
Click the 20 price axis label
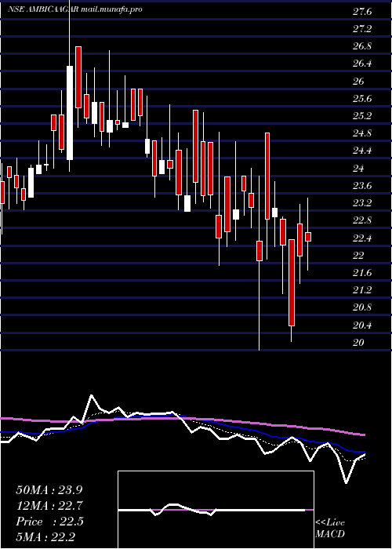point(359,343)
